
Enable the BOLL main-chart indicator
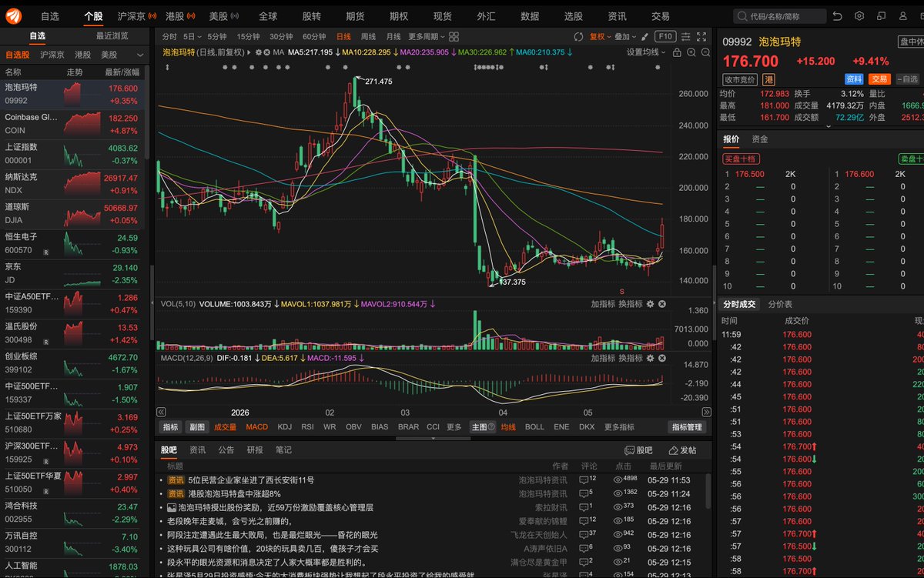point(534,426)
